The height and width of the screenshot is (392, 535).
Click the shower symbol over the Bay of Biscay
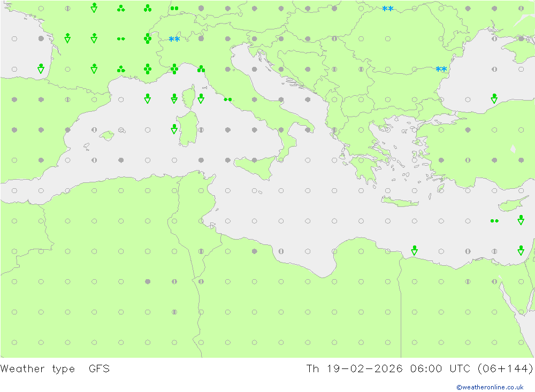[x=41, y=68]
